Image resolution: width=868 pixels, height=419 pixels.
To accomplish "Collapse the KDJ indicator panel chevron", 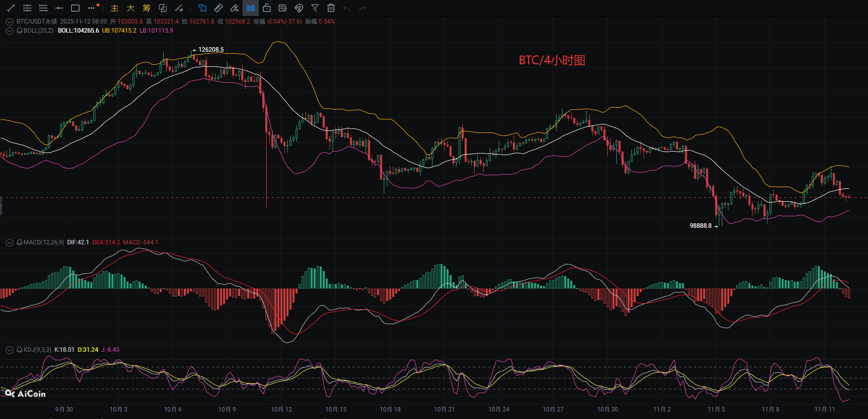I will click(x=9, y=350).
